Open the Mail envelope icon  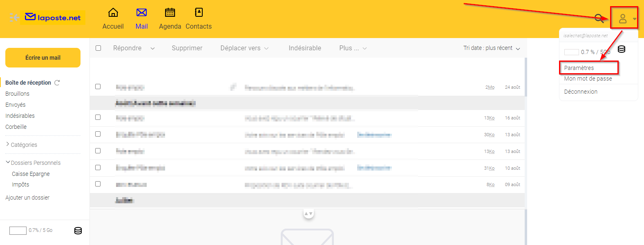[141, 13]
